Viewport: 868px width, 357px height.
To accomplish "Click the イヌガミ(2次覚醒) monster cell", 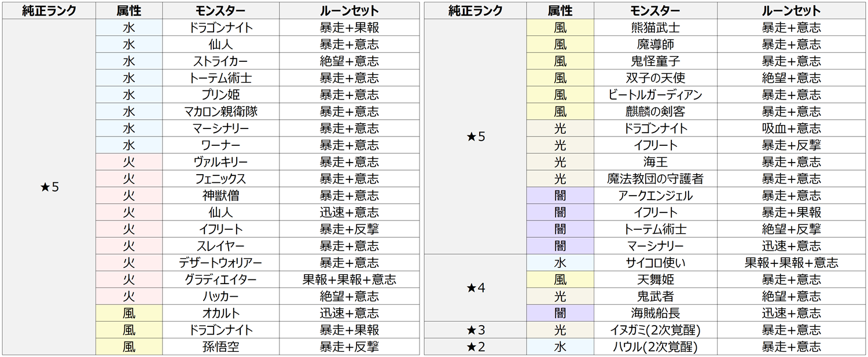I will click(x=655, y=330).
